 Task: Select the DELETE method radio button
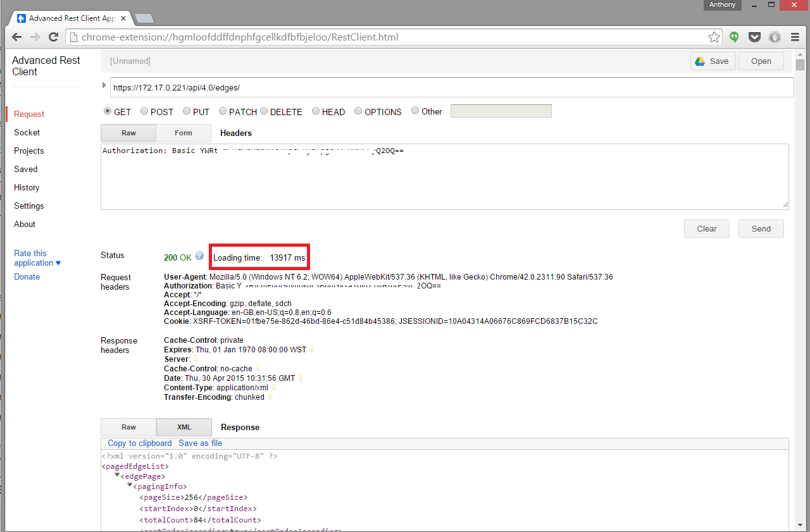coord(264,111)
